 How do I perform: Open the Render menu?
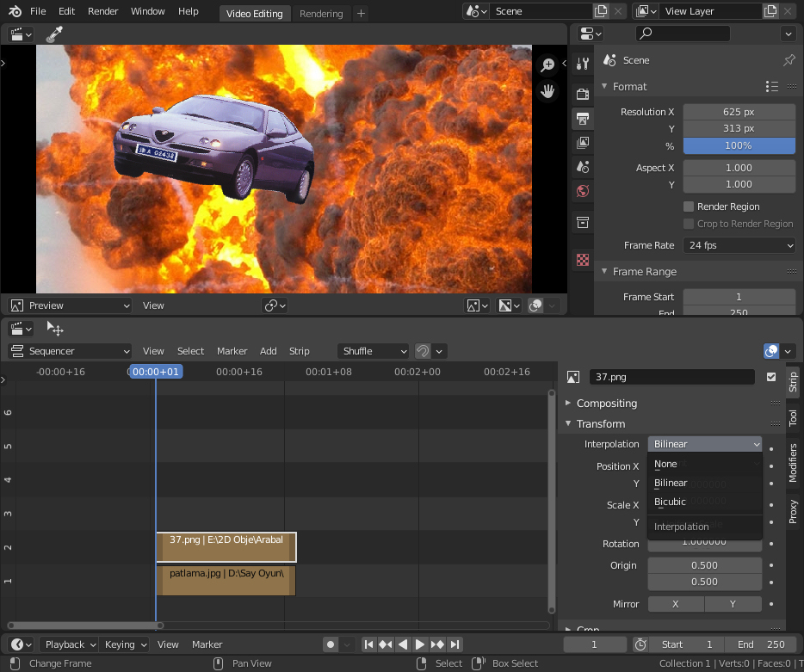click(x=102, y=11)
